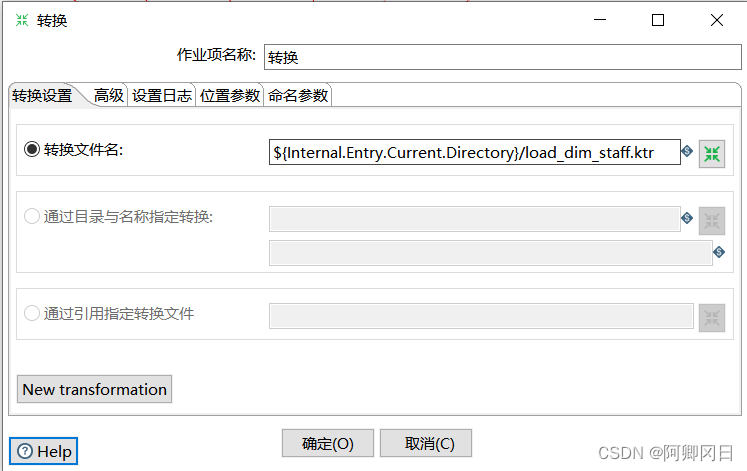The width and height of the screenshot is (747, 471).
Task: Click the greyed browse repository directory icon
Action: pos(712,219)
